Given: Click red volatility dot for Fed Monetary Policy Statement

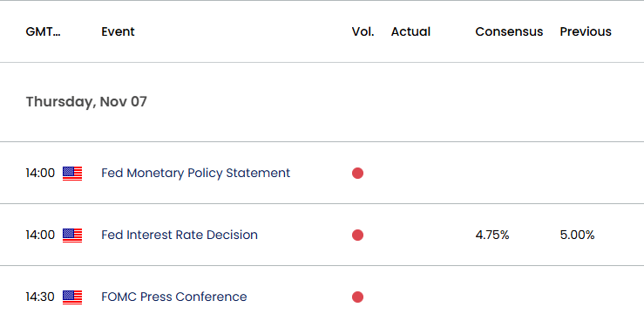Looking at the screenshot, I should (358, 174).
